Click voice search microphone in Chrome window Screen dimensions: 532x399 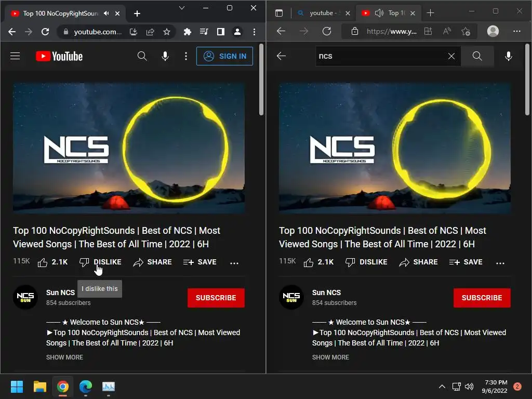(165, 56)
